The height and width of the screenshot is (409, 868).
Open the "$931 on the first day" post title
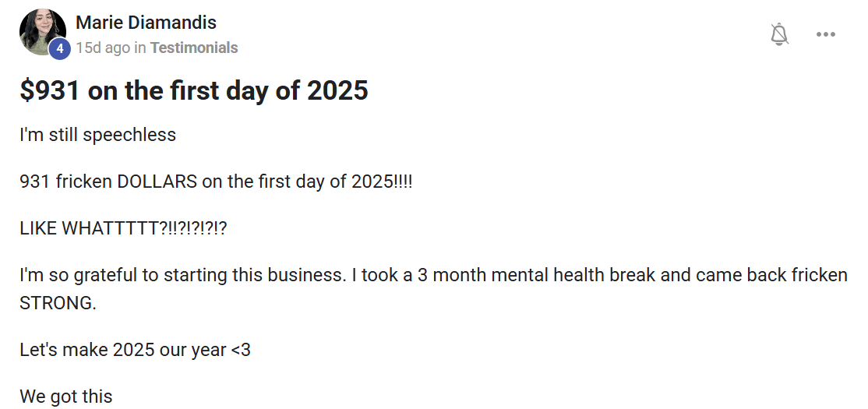tap(193, 90)
